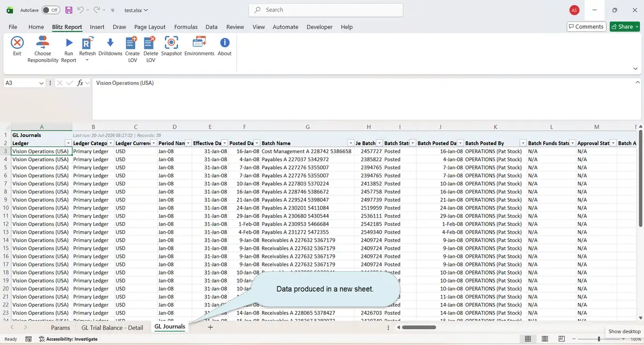This screenshot has height=345, width=644.
Task: Open the Posted Date filter dropdown
Action: coord(257,143)
